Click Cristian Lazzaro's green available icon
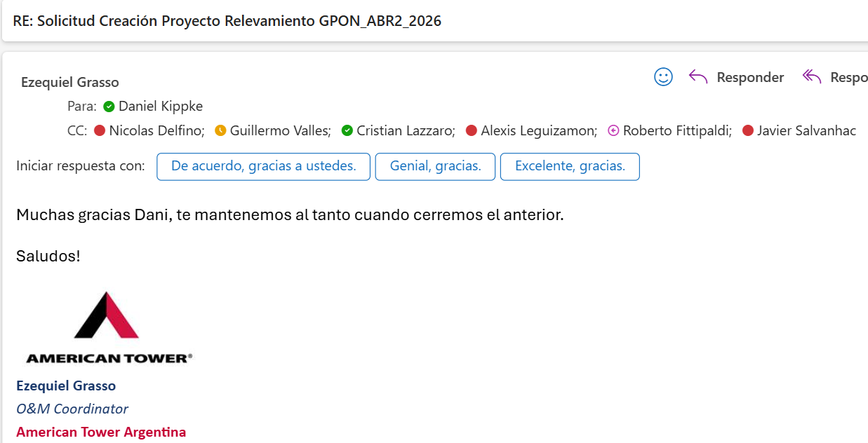Image resolution: width=868 pixels, height=443 pixels. pyautogui.click(x=347, y=130)
